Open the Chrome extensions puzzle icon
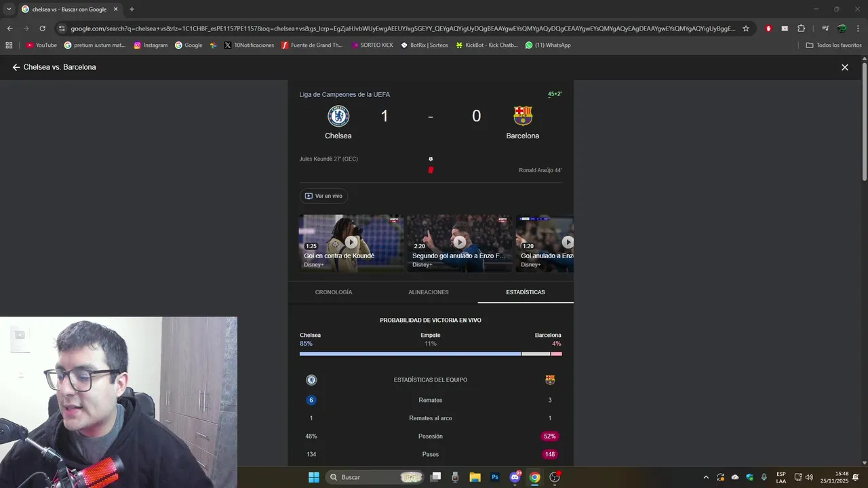 click(802, 28)
